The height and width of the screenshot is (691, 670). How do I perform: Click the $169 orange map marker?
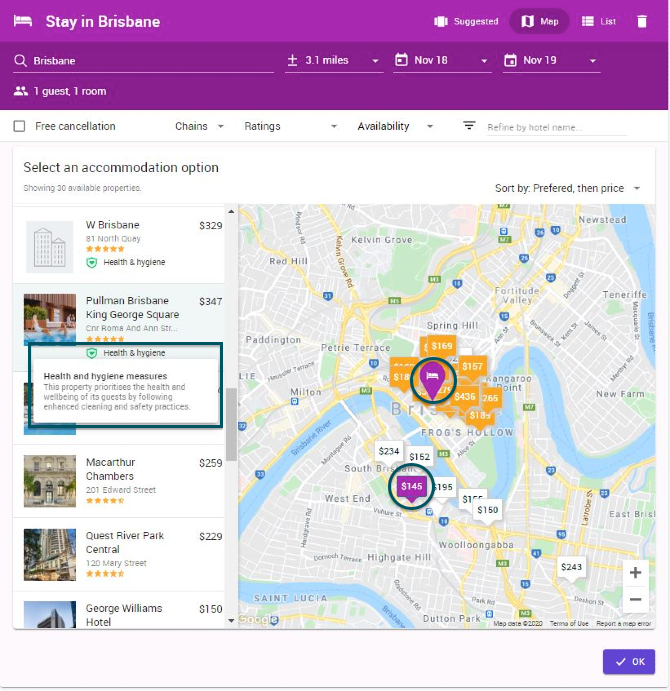(442, 346)
